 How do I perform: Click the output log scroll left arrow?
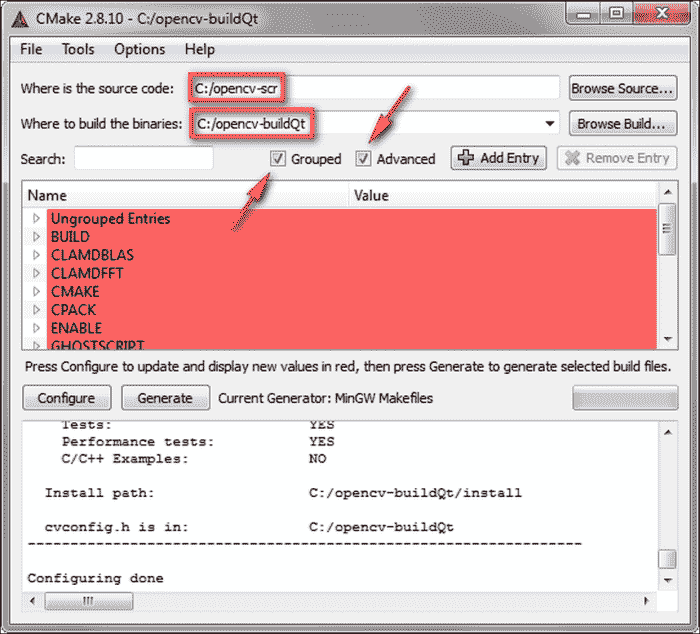pos(32,601)
